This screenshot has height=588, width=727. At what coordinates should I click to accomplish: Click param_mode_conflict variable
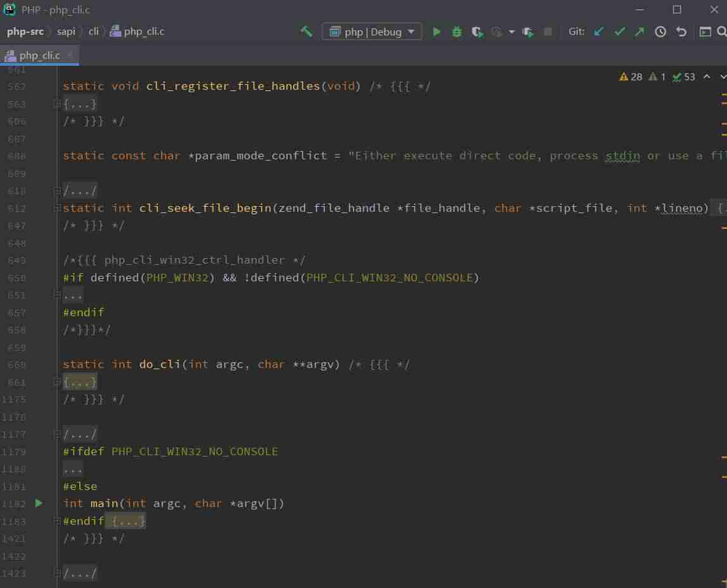[261, 156]
